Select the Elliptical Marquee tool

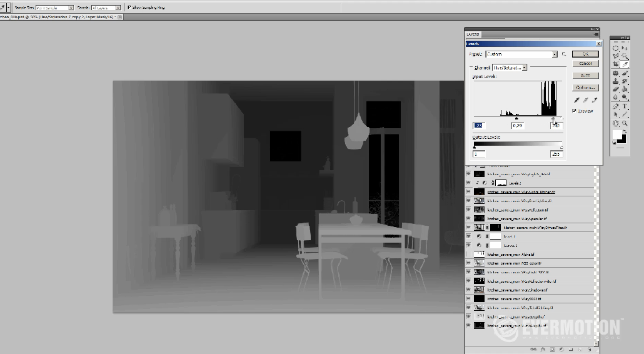pos(615,48)
